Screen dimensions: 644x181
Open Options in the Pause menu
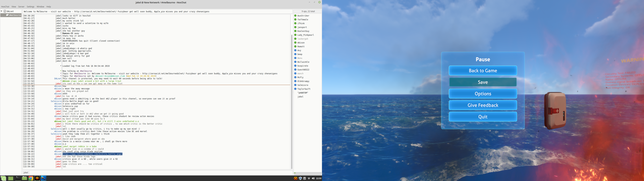pos(483,94)
